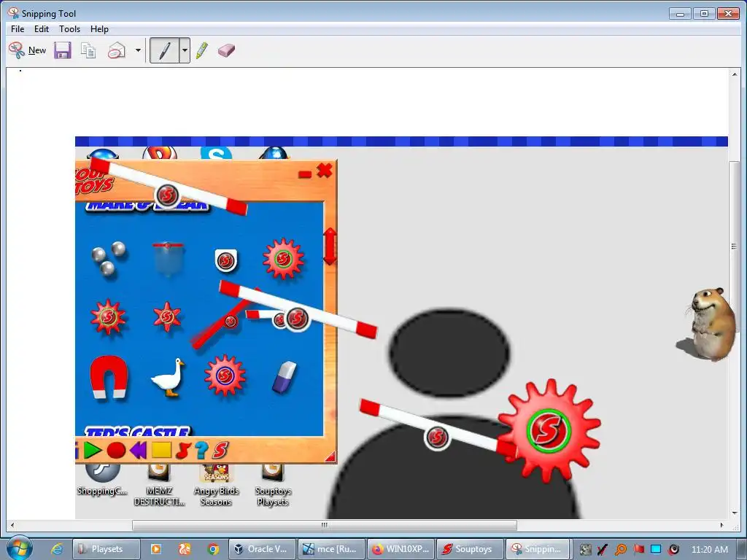Copy the snip to the clipboard
747x560 pixels.
click(x=88, y=50)
